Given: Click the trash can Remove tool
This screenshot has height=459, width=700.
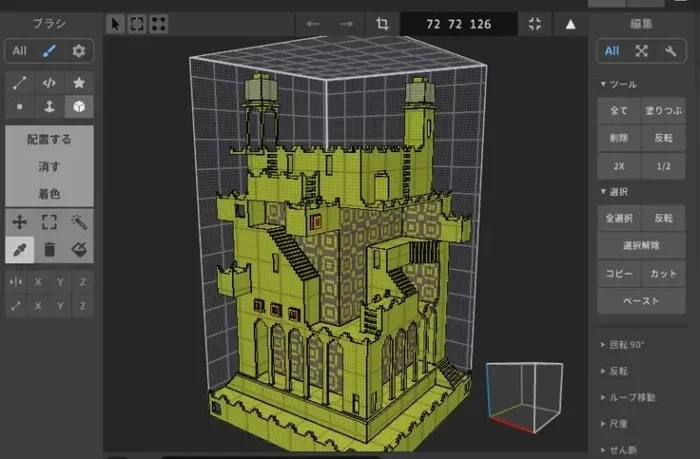Looking at the screenshot, I should point(49,250).
